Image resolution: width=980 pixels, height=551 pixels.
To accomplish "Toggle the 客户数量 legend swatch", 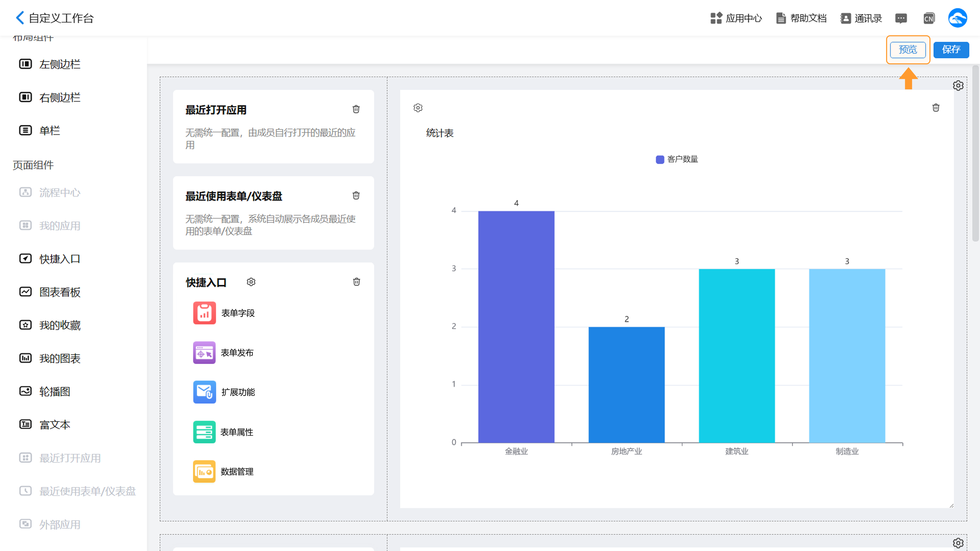I will click(660, 159).
